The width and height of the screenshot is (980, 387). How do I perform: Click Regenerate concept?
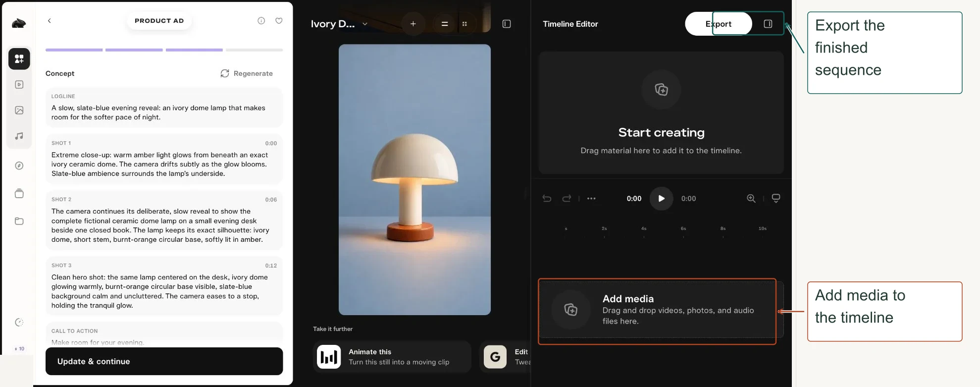[247, 73]
